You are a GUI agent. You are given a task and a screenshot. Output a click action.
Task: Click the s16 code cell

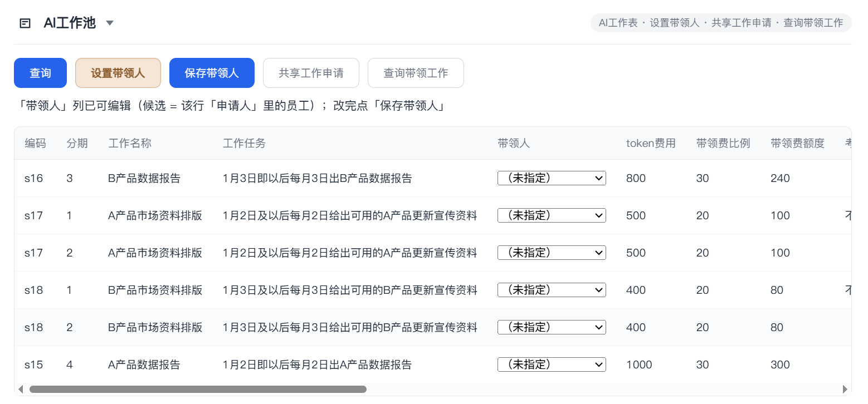click(x=33, y=178)
